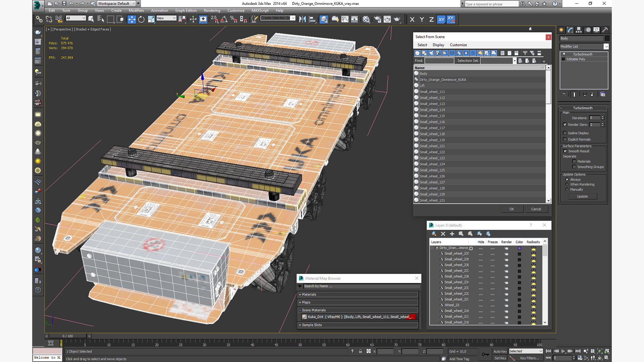644x362 pixels.
Task: Open the Modifier List dropdown
Action: tap(606, 47)
